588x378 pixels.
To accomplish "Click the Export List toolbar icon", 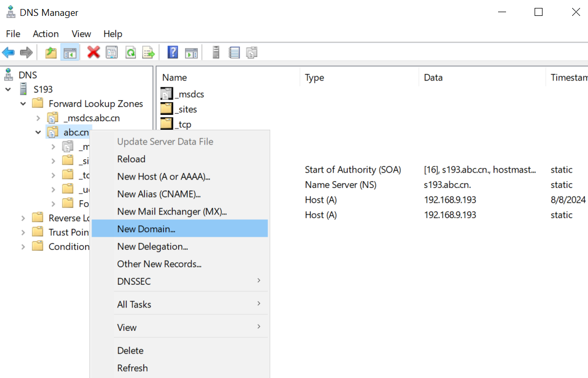I will coord(149,52).
